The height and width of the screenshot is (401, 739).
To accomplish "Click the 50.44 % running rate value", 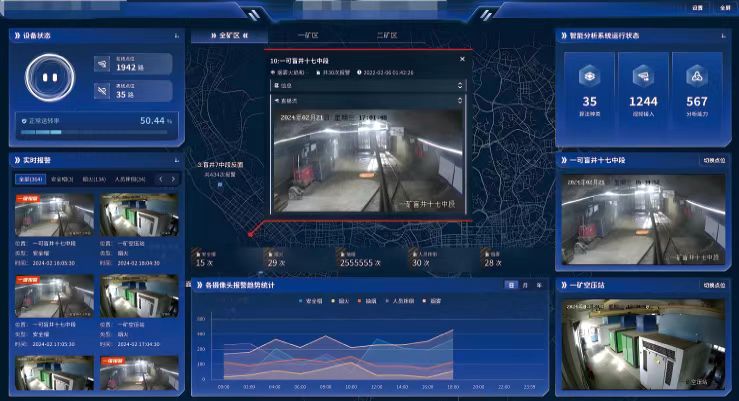I will click(156, 121).
